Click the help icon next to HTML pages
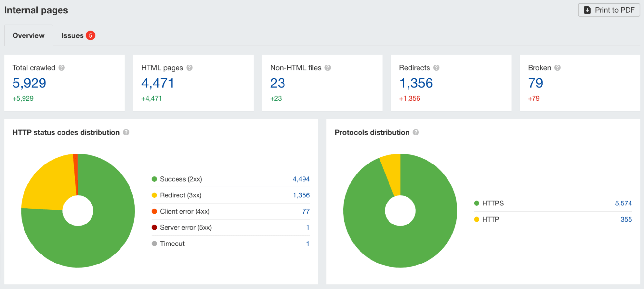This screenshot has width=644, height=289. click(x=189, y=68)
